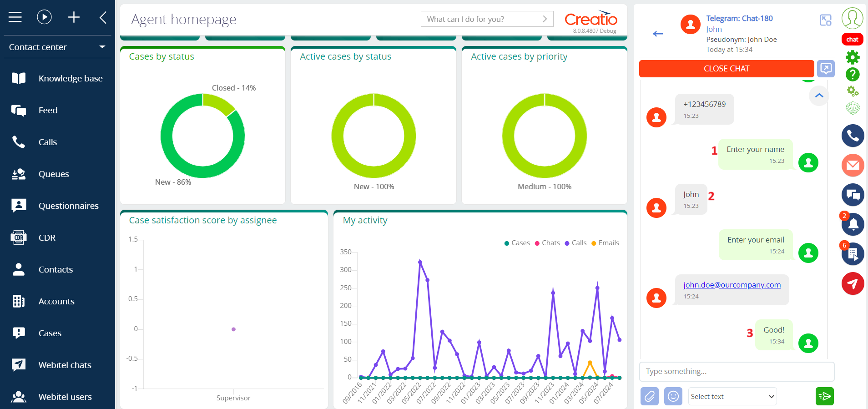Image resolution: width=868 pixels, height=409 pixels.
Task: Open the phone calls panel
Action: pos(853,136)
